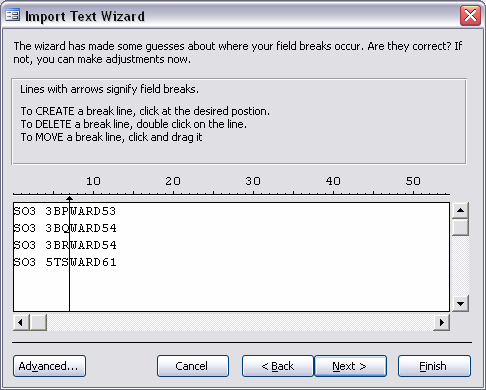This screenshot has height=390, width=486.
Task: Click the vertical scrollbar down arrow
Action: click(x=460, y=303)
